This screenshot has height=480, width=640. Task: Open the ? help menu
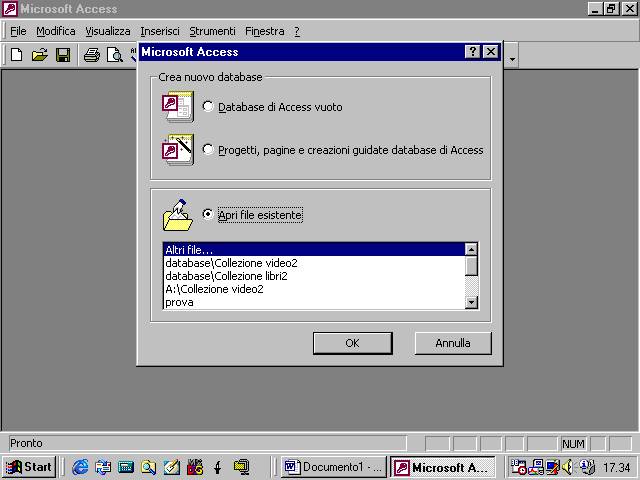(x=297, y=31)
